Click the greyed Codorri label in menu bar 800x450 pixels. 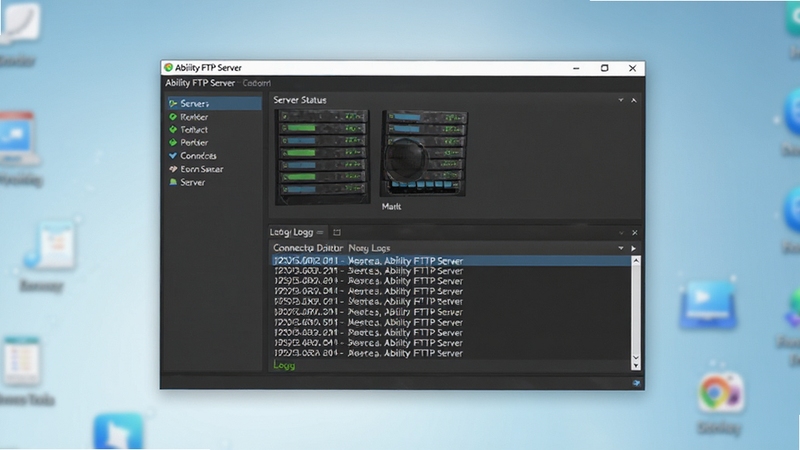[x=257, y=83]
